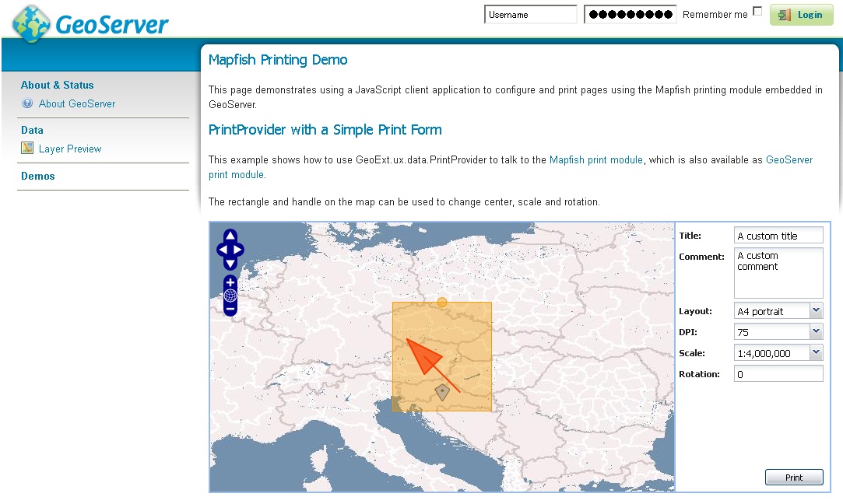Expand the Scale dropdown
This screenshot has height=504, width=843.
click(816, 353)
